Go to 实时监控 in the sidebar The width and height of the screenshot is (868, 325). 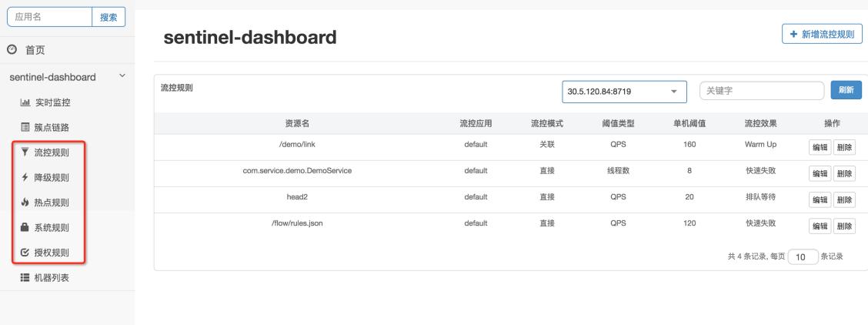52,102
